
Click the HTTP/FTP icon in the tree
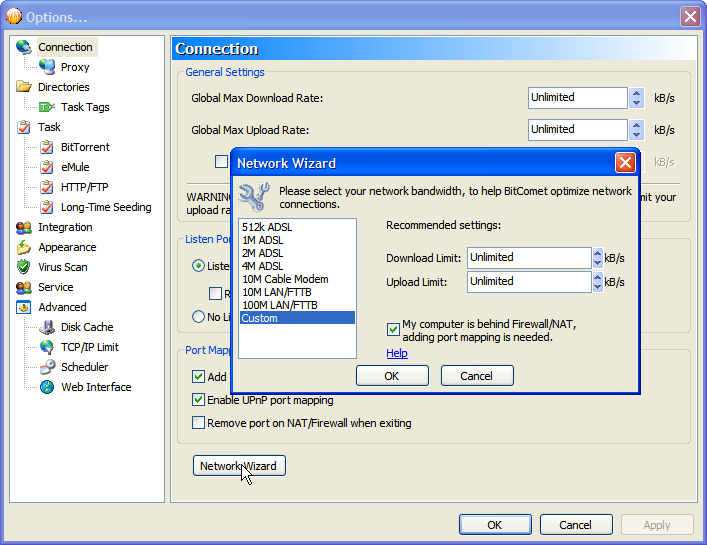[47, 187]
